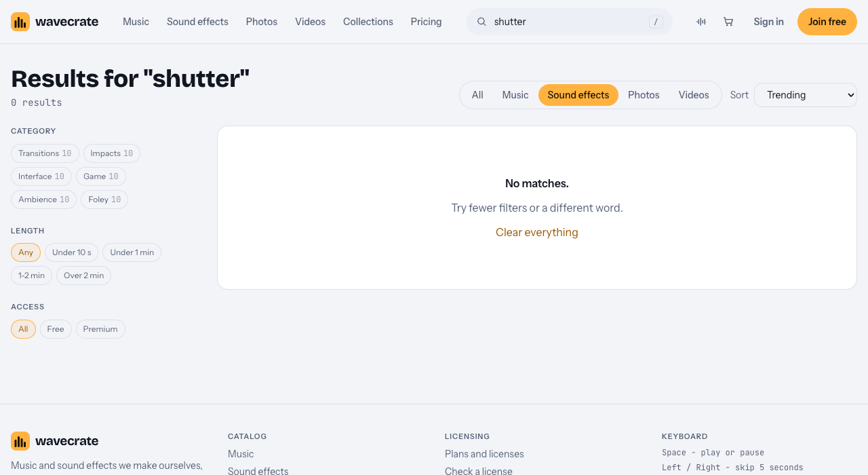868x475 pixels.
Task: Select the Any length option
Action: pos(26,252)
